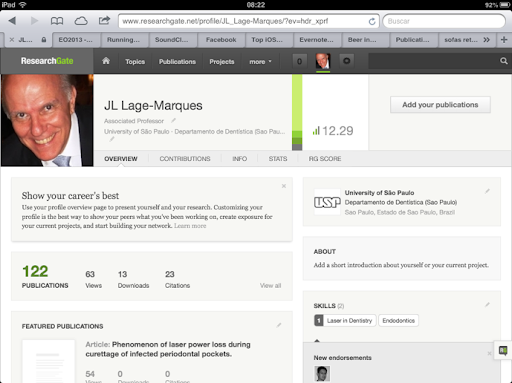The image size is (512, 383).
Task: Open the messages icon in navigation bar
Action: (x=347, y=61)
